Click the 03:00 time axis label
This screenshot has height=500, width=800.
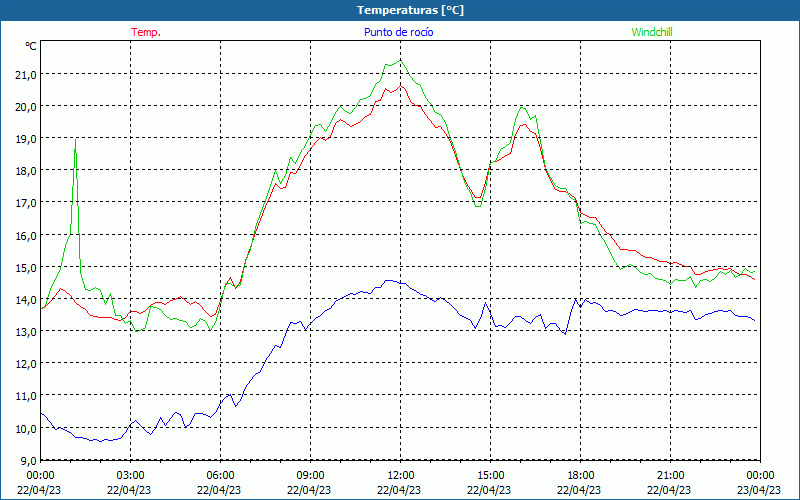[x=131, y=476]
